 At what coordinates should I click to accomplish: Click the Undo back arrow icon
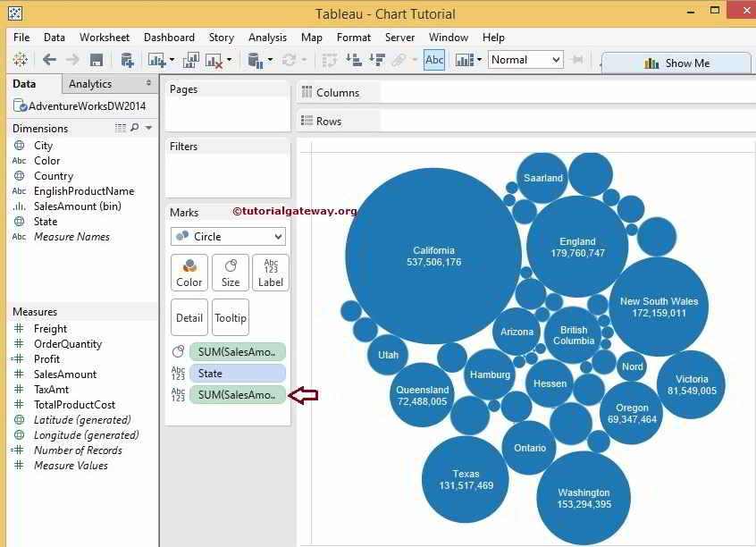click(49, 60)
